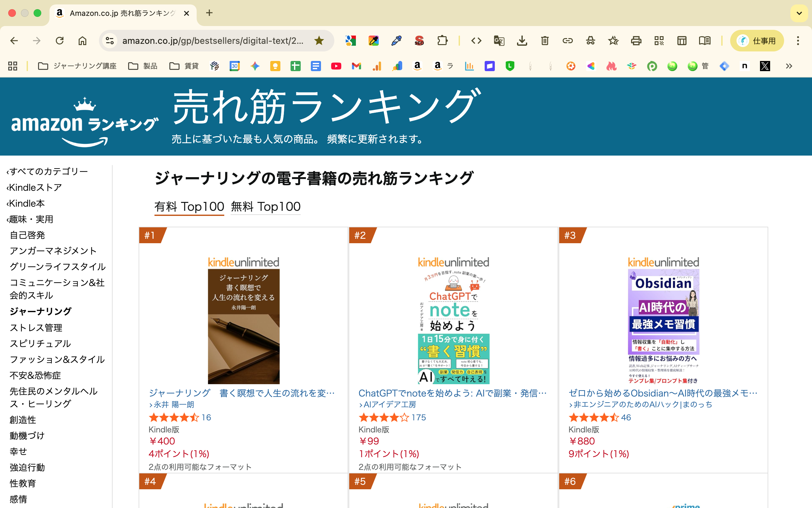Open the reading mode book icon
This screenshot has height=508, width=812.
[704, 41]
